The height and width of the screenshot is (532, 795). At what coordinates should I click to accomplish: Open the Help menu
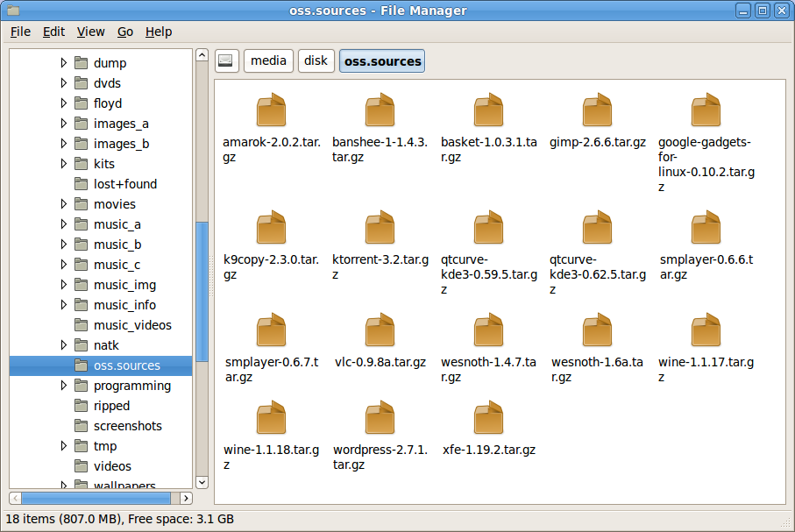159,32
